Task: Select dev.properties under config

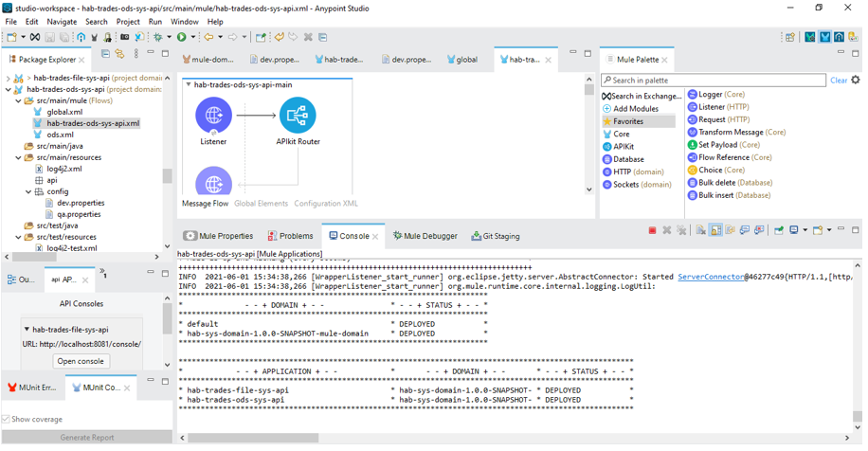Action: (75, 203)
